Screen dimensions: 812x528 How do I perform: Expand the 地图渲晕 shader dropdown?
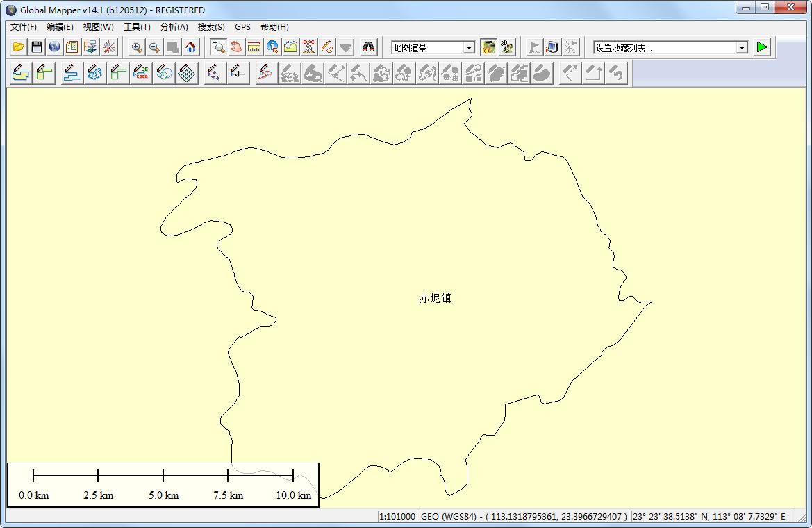(x=469, y=48)
